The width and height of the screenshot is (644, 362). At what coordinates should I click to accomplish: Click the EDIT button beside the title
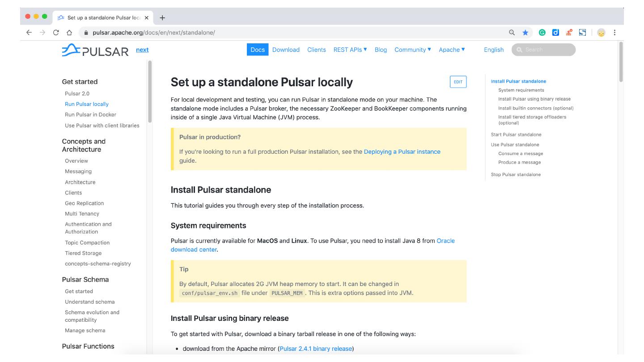[458, 82]
